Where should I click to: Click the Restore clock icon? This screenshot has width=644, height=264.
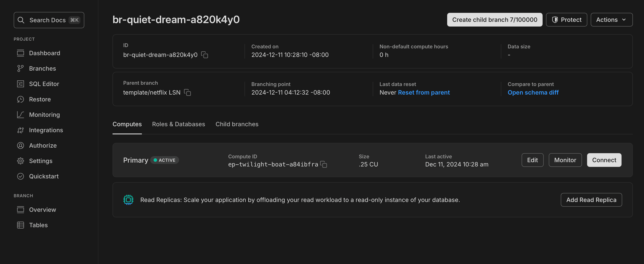click(x=20, y=99)
